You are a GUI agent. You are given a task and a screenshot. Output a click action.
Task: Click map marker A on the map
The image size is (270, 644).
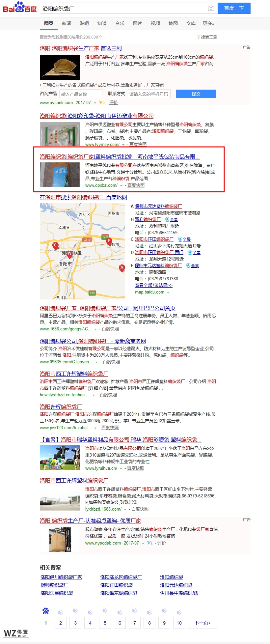(122, 268)
